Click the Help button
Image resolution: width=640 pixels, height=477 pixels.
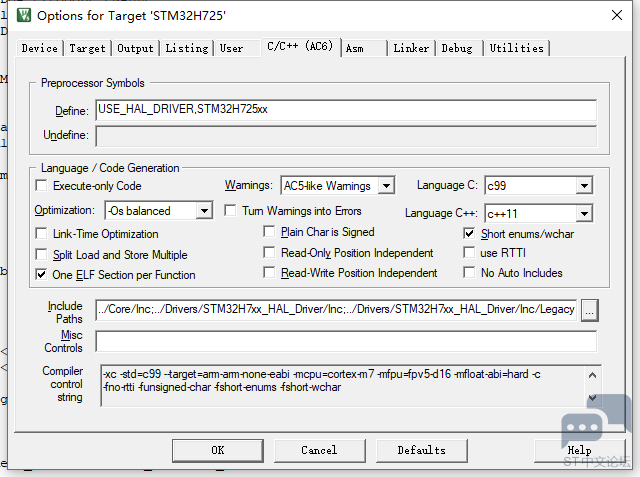tap(580, 450)
